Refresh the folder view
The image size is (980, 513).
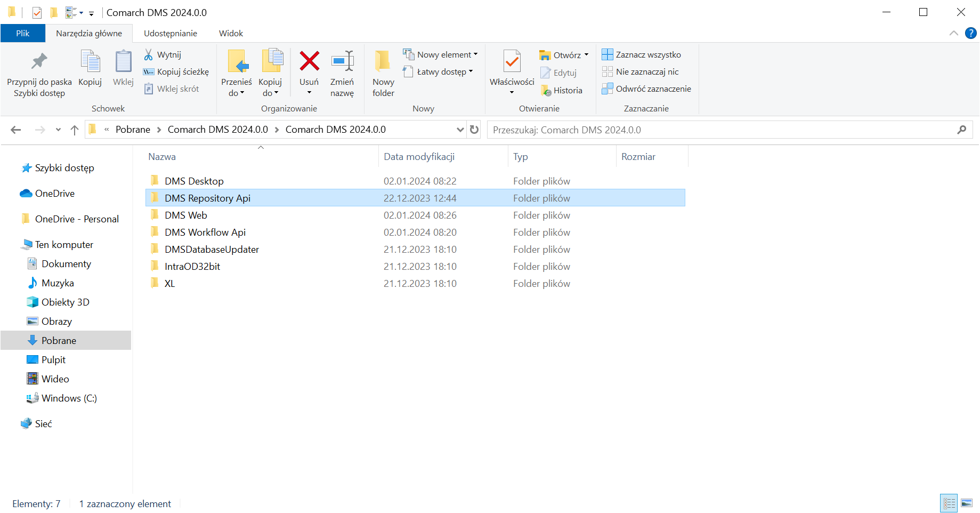[474, 130]
